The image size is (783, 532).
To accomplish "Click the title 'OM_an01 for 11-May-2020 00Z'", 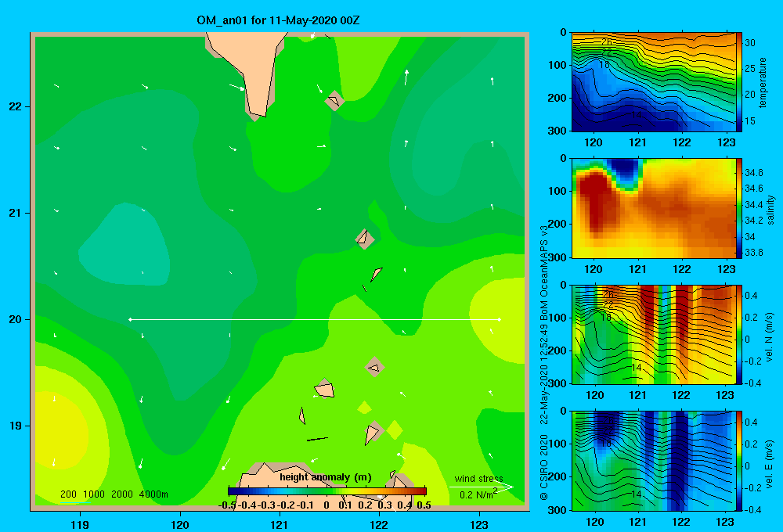I will [278, 20].
